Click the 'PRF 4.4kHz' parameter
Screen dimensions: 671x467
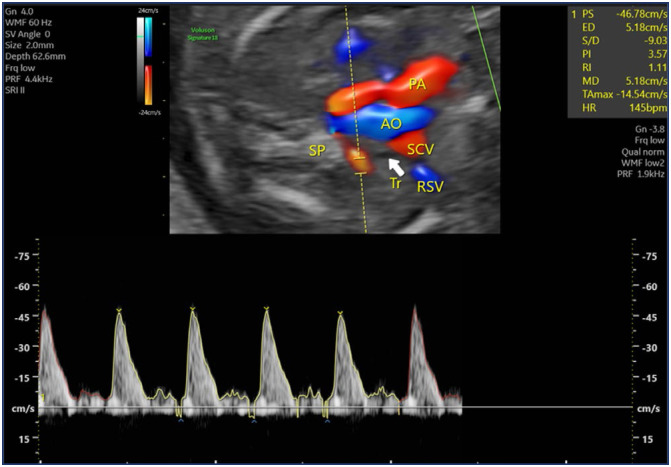(29, 79)
